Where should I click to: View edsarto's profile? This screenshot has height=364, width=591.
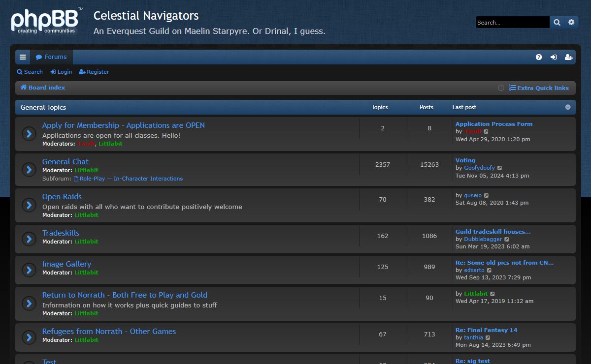pyautogui.click(x=474, y=271)
